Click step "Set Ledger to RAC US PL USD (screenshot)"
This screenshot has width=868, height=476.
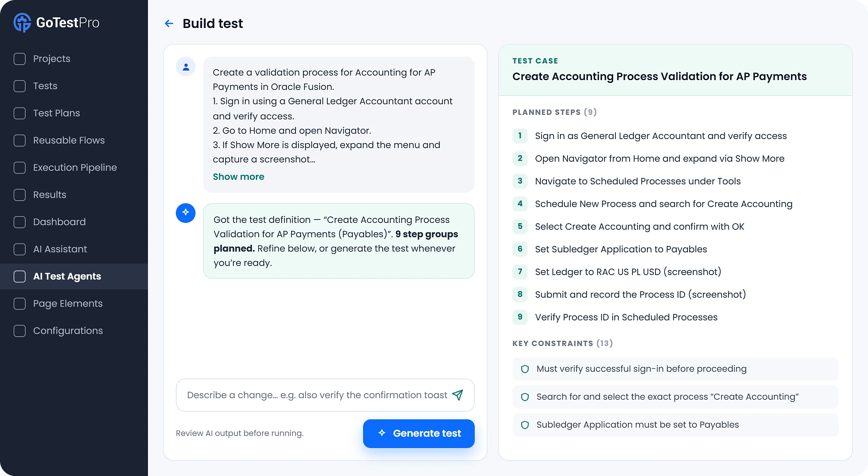(628, 272)
